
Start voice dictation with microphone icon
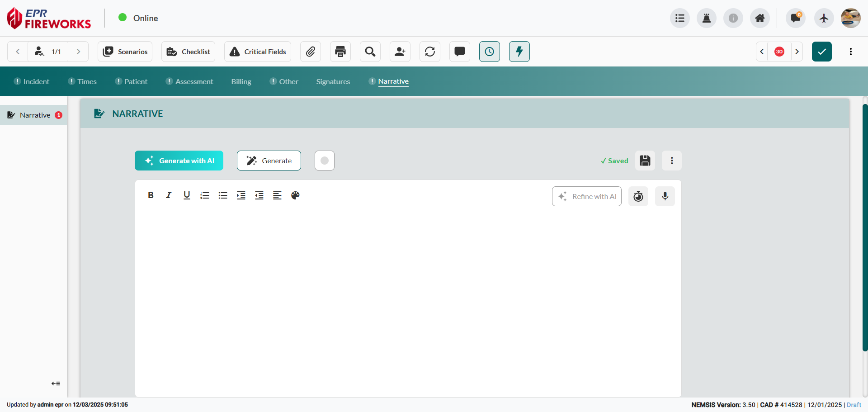coord(665,196)
